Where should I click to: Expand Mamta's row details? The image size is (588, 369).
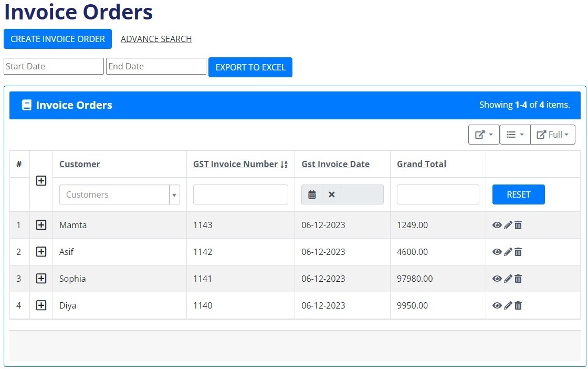pos(41,225)
